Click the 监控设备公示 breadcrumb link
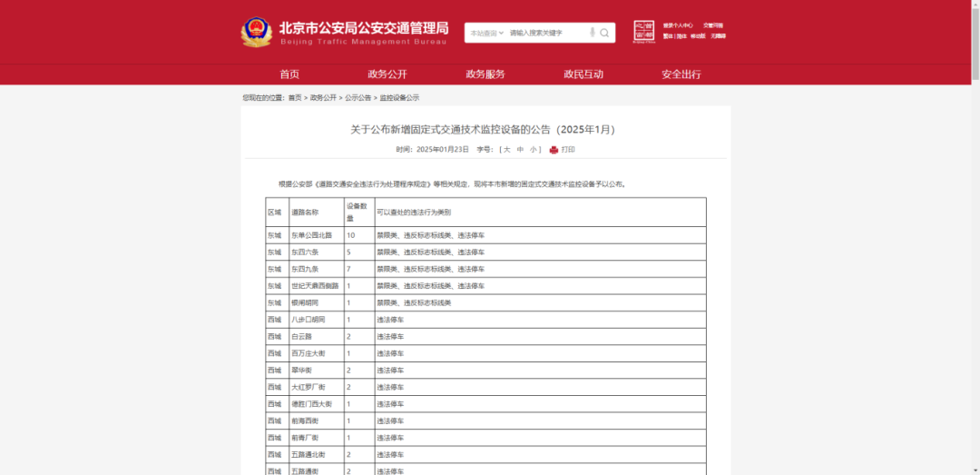Viewport: 980px width, 475px height. [399, 97]
